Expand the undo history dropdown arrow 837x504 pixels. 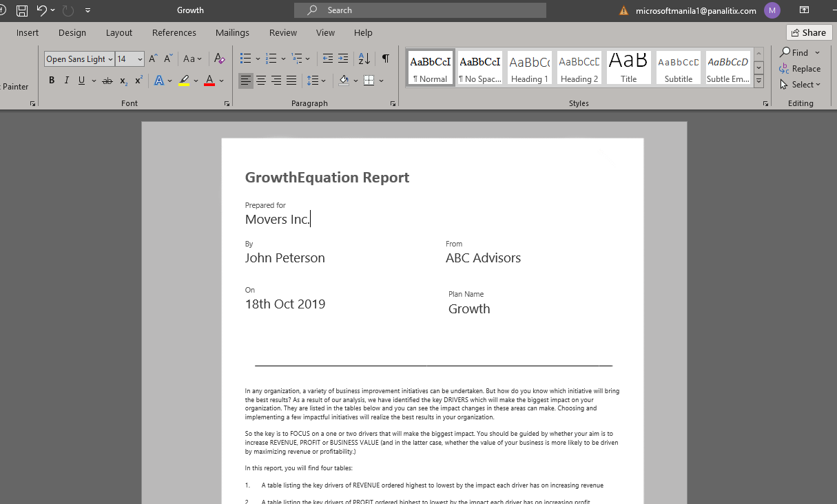(x=53, y=10)
